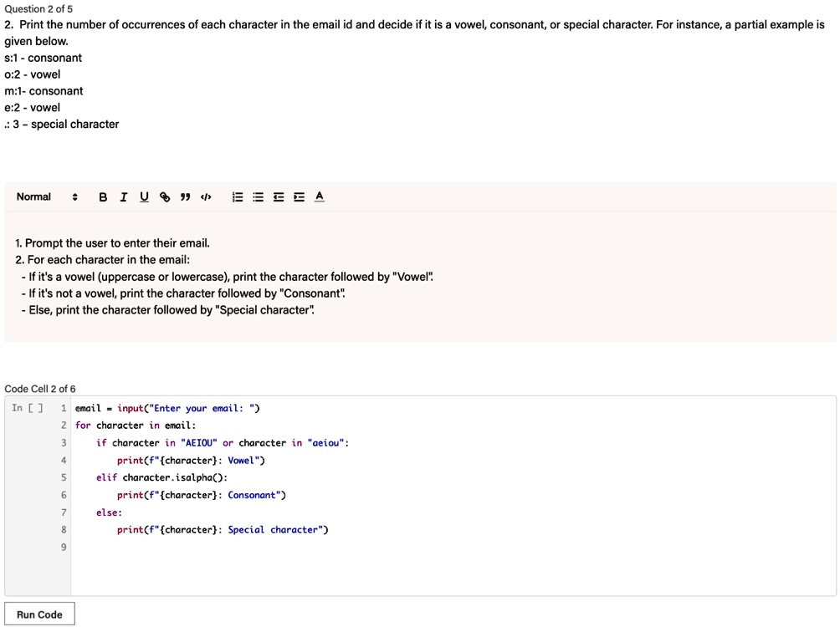Apply italic formatting to text
The image size is (840, 627).
(x=123, y=196)
